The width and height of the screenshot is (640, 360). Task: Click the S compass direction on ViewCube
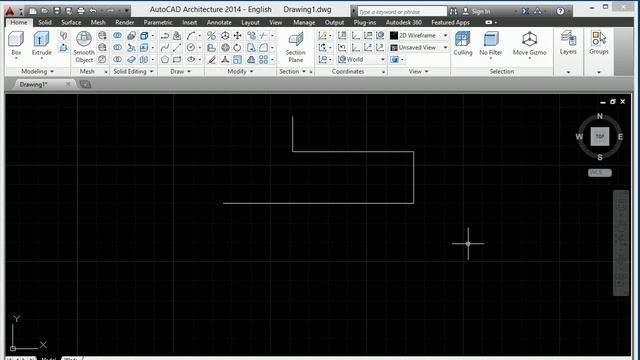pos(600,157)
